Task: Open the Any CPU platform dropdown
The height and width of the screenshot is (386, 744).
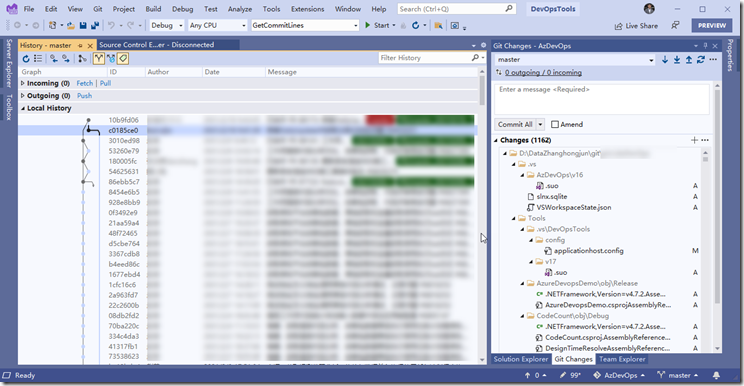Action: coord(217,25)
